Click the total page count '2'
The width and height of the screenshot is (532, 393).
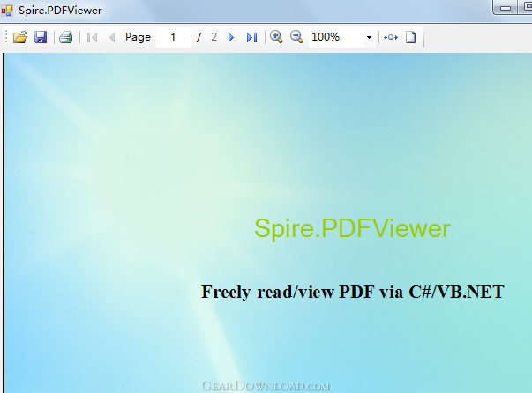click(x=214, y=37)
